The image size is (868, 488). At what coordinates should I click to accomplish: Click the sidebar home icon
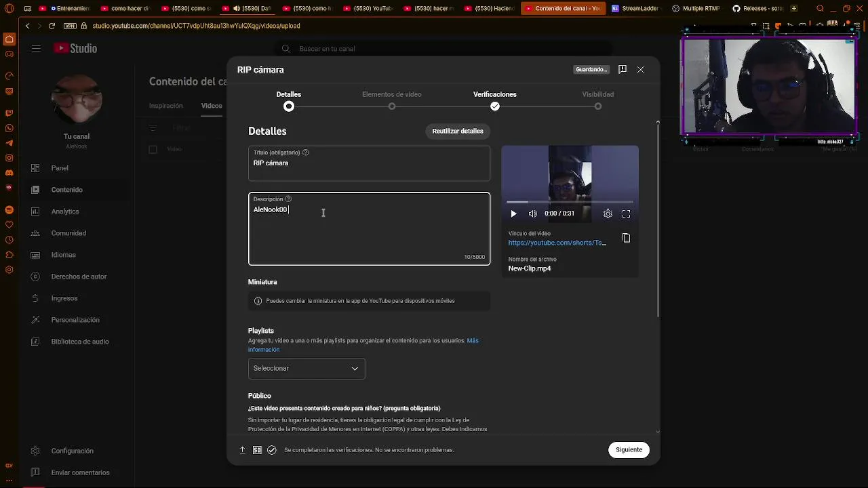(x=9, y=39)
